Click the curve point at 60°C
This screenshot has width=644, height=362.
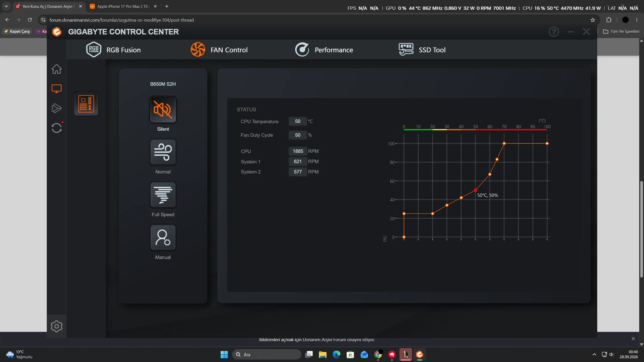click(490, 174)
